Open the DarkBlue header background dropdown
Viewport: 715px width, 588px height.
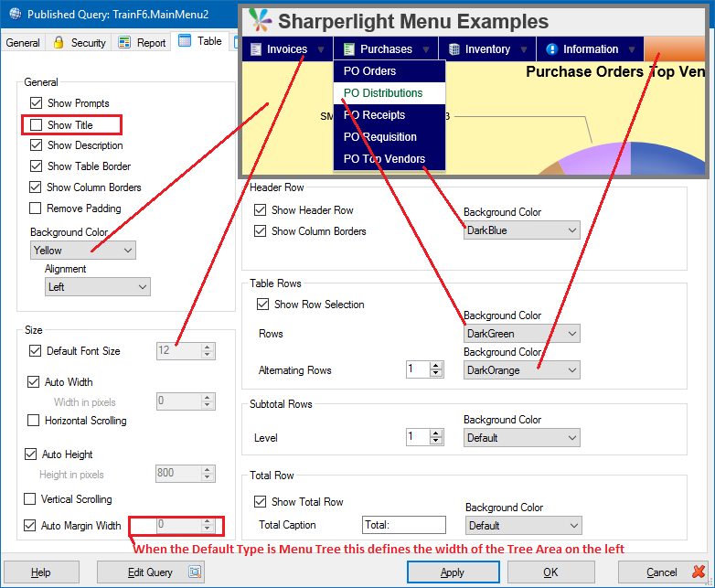(x=522, y=230)
